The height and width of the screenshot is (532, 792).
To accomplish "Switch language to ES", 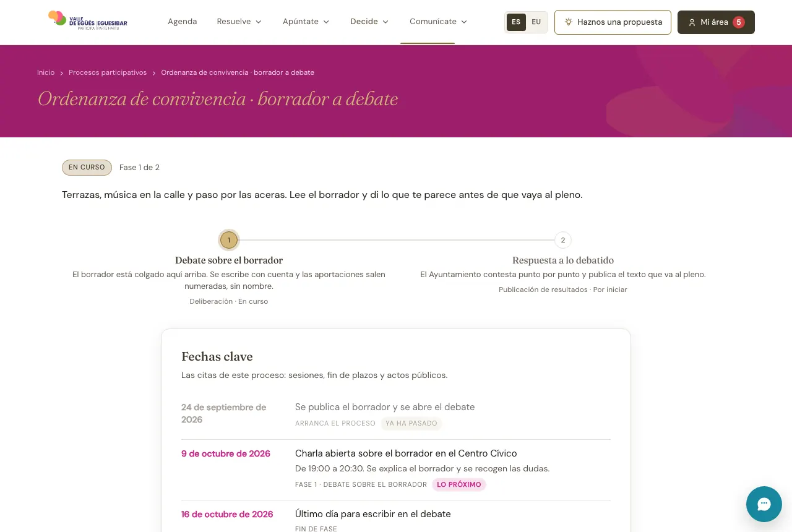I will pyautogui.click(x=516, y=22).
